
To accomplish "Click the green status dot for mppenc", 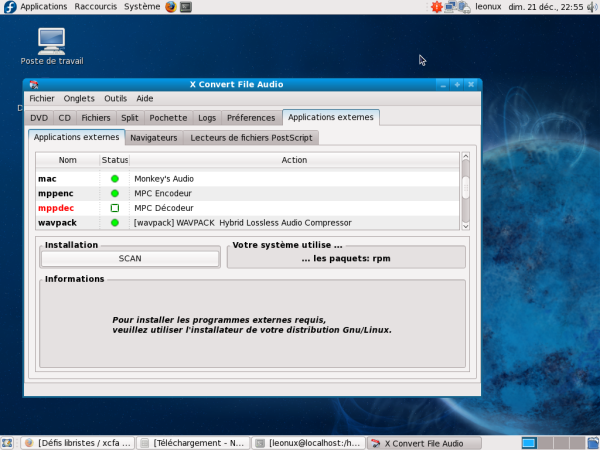I will 115,193.
